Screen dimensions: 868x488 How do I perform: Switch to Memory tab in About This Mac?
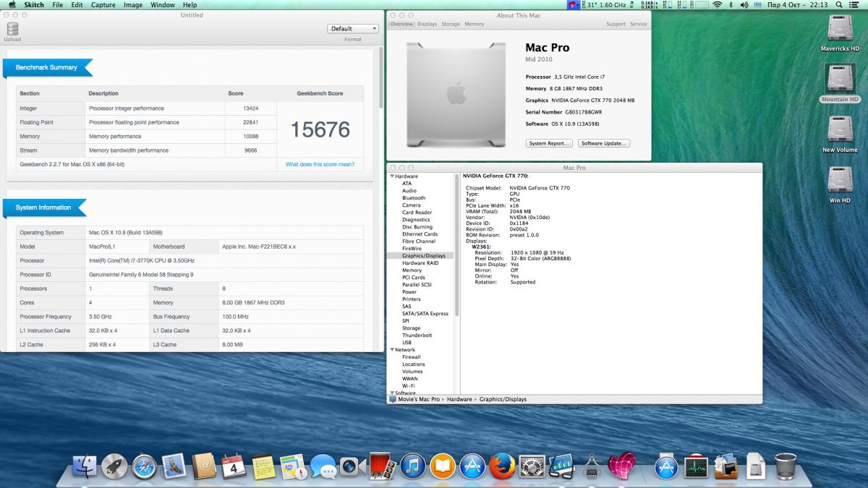[x=475, y=24]
